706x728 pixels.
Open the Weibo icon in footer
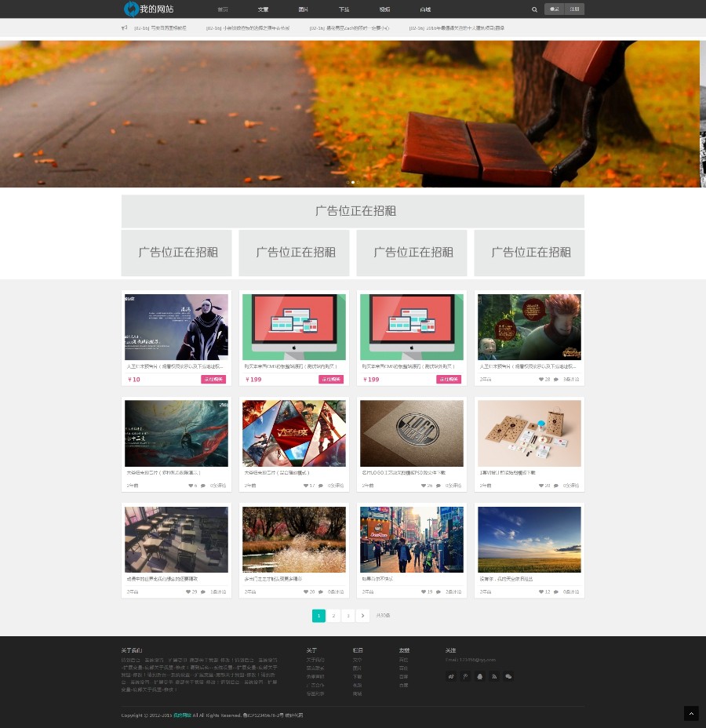451,676
